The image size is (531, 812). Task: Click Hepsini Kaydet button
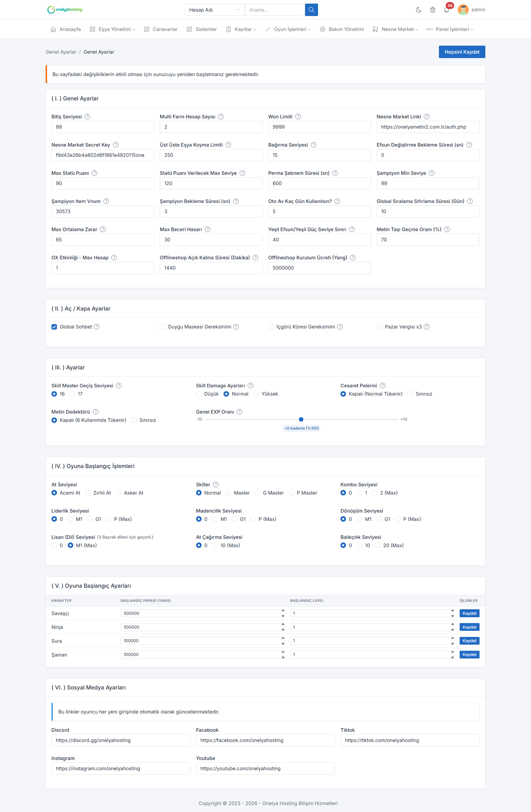pos(462,52)
